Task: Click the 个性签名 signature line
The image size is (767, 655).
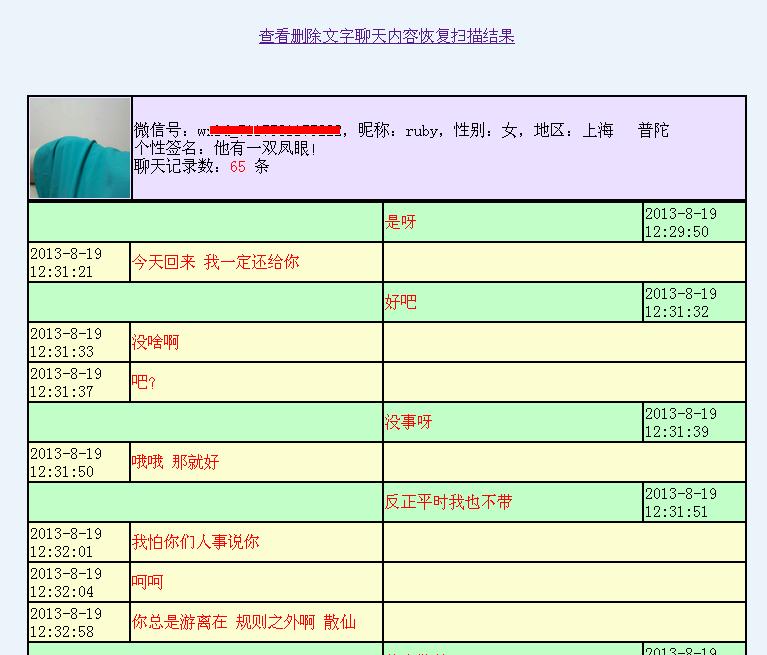Action: (225, 148)
